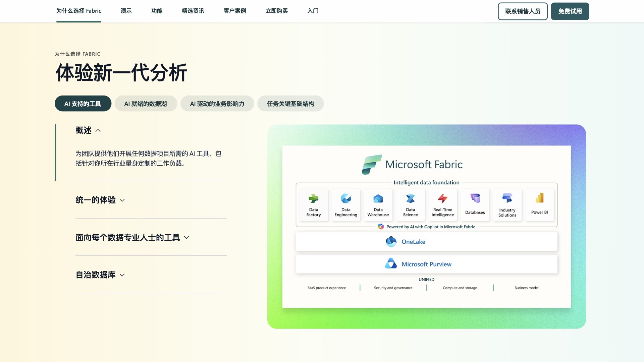Switch to the 客户案例 tab

[x=234, y=11]
